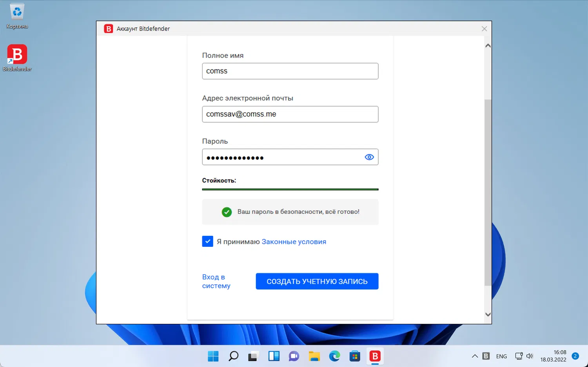The height and width of the screenshot is (367, 588).
Task: Click the Bitdefender taskbar icon
Action: click(x=375, y=356)
